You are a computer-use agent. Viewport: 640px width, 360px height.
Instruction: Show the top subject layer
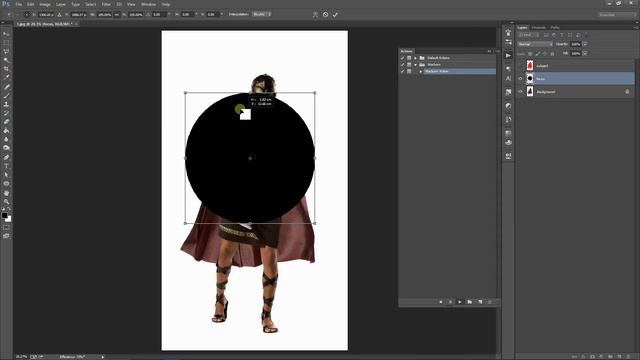(520, 65)
